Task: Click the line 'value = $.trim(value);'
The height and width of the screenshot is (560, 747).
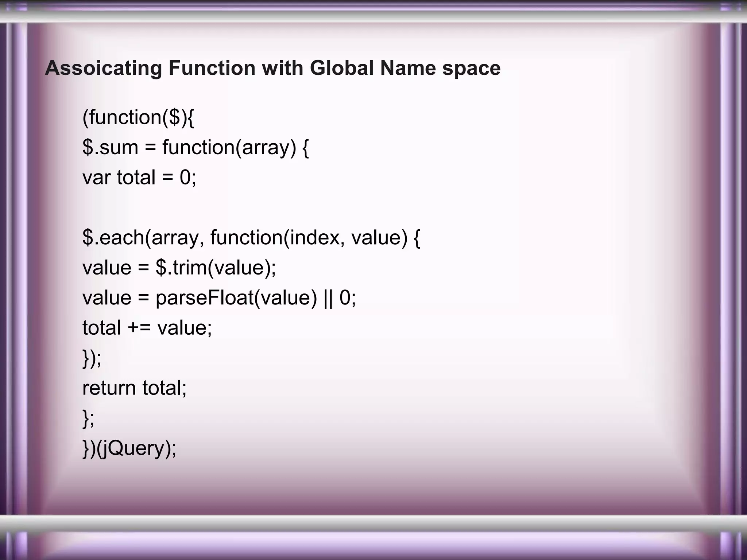Action: point(179,268)
